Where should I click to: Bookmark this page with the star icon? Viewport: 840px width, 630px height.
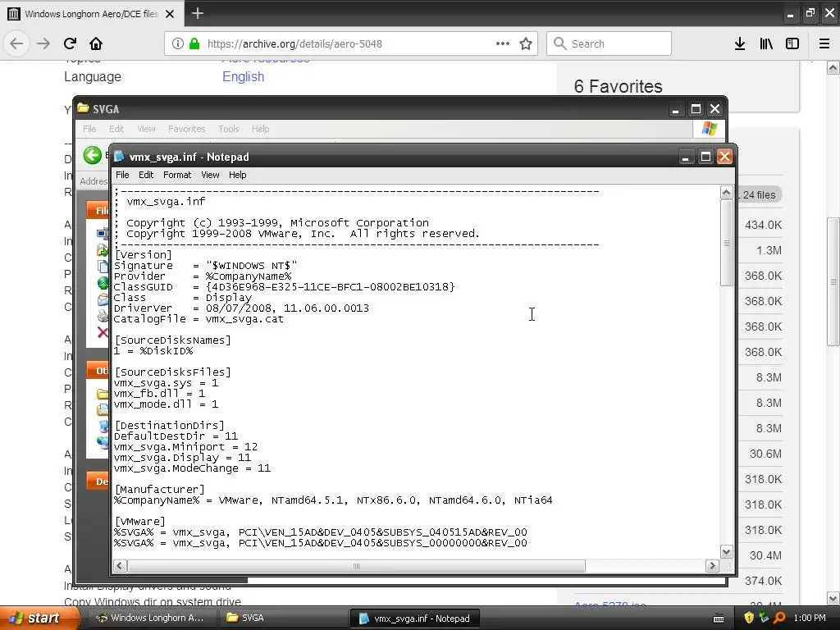[526, 43]
